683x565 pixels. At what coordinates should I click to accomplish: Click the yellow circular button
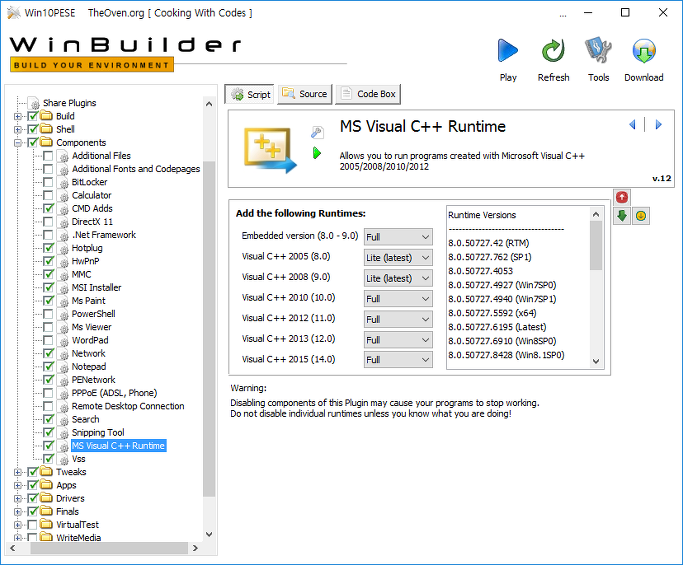coord(641,216)
